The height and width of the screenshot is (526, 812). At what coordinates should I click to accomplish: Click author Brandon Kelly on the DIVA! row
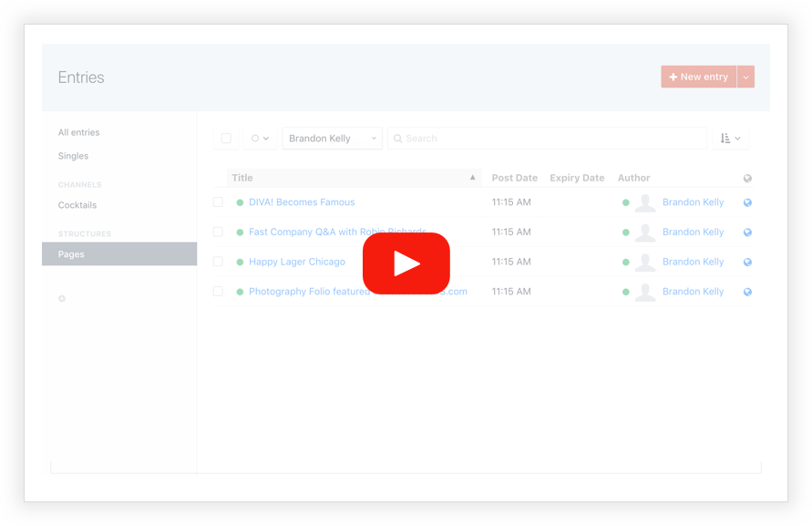tap(693, 202)
